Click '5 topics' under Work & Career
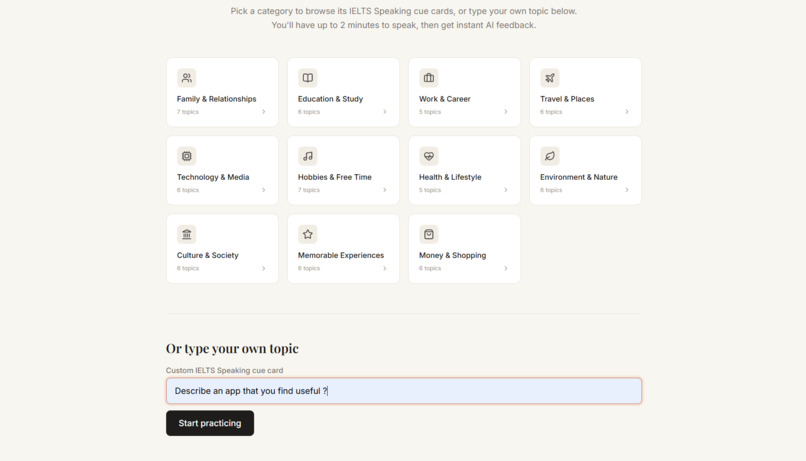This screenshot has height=461, width=806. (430, 112)
